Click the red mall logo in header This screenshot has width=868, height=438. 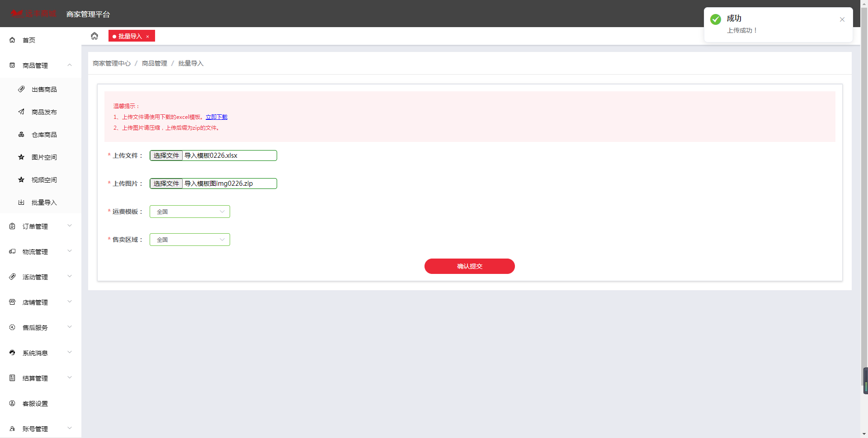point(33,14)
